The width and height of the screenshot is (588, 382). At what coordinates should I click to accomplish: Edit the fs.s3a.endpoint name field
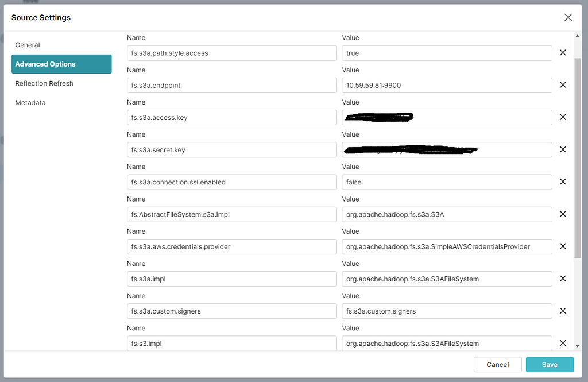coord(231,84)
